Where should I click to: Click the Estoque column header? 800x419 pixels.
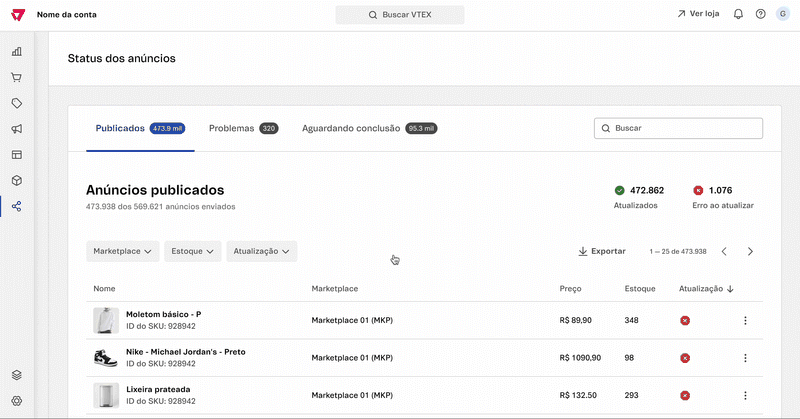640,289
